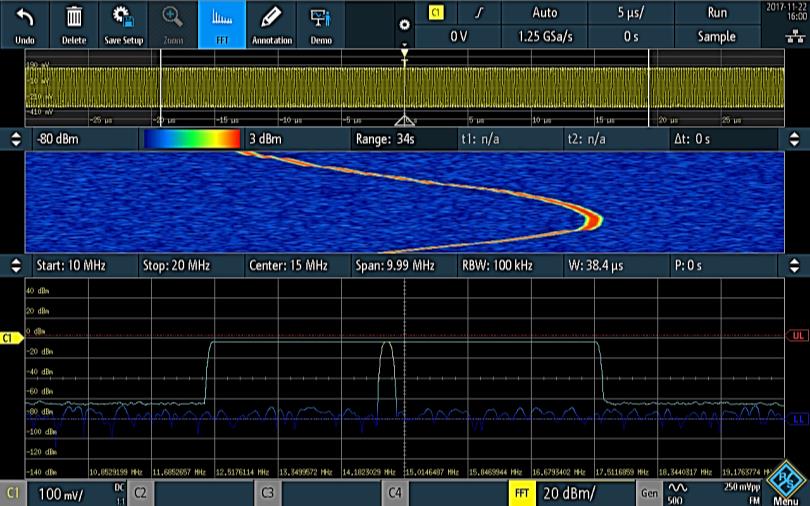This screenshot has height=506, width=810.
Task: Click the spectrogram color gradient scale
Action: (x=192, y=139)
